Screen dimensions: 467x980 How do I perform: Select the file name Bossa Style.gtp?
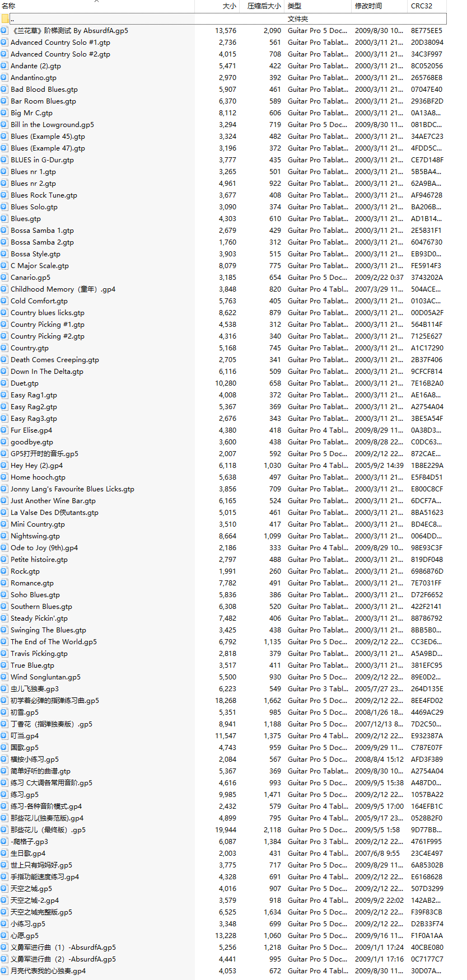(x=35, y=254)
